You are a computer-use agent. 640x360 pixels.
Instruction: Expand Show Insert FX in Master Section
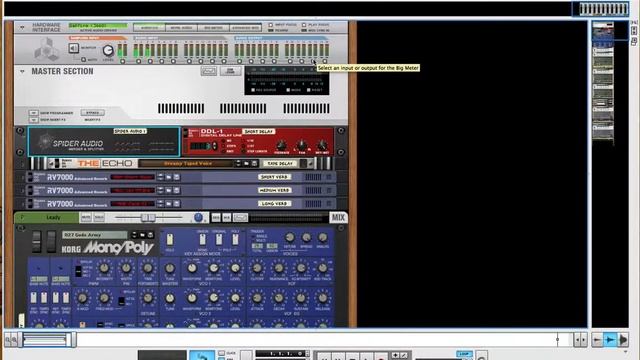[33, 120]
